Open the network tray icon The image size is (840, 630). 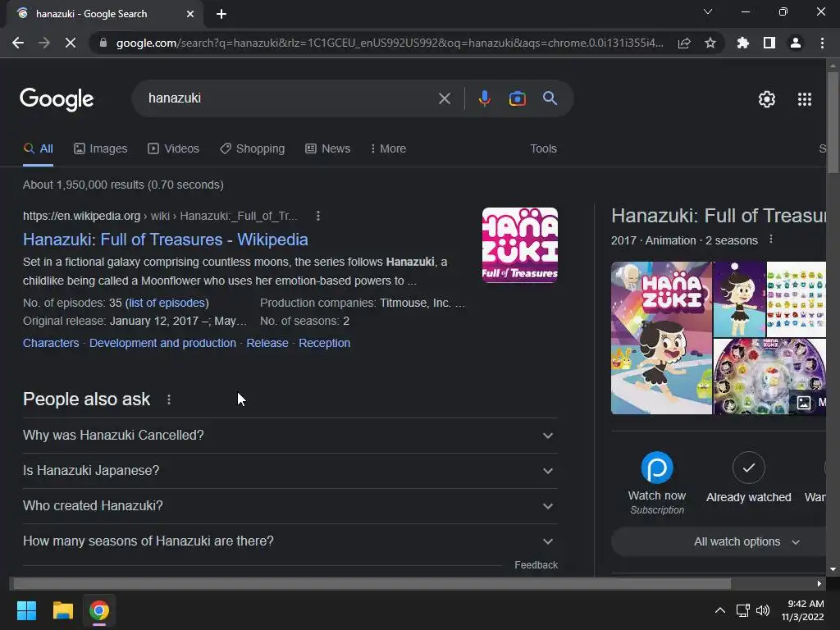click(743, 610)
